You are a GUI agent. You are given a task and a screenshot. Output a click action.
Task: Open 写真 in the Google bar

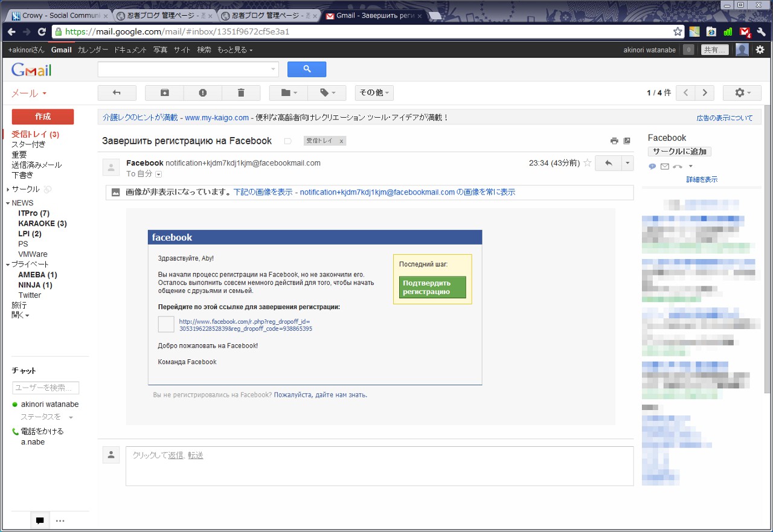[x=160, y=50]
